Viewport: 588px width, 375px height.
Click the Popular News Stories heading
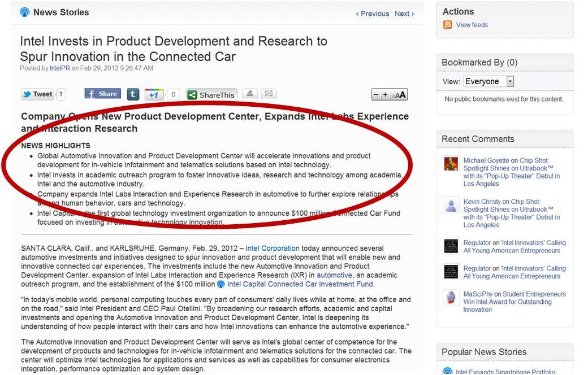pyautogui.click(x=484, y=352)
